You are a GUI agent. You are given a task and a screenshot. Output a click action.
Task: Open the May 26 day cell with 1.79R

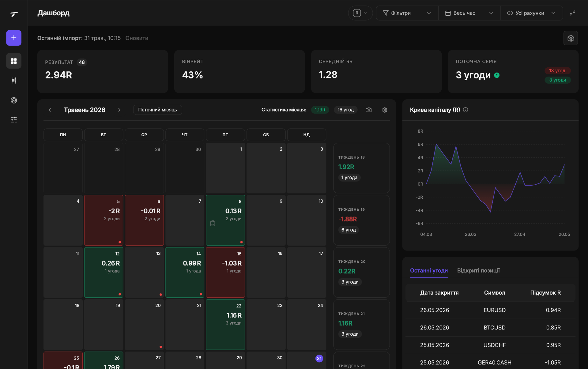pyautogui.click(x=104, y=360)
